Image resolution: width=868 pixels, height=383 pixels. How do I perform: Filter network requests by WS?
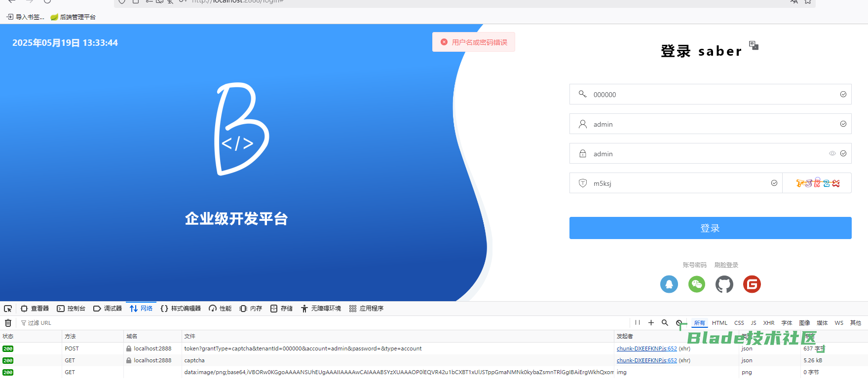click(839, 323)
